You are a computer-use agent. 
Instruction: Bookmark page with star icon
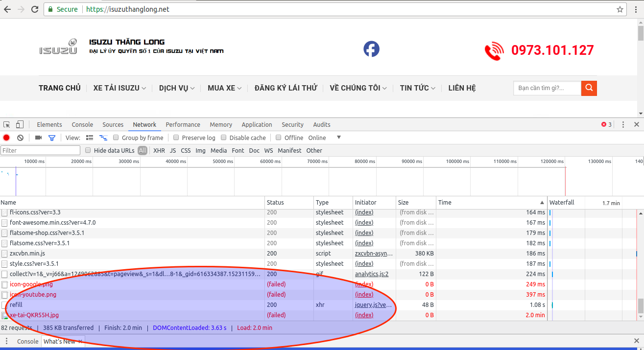tap(620, 9)
